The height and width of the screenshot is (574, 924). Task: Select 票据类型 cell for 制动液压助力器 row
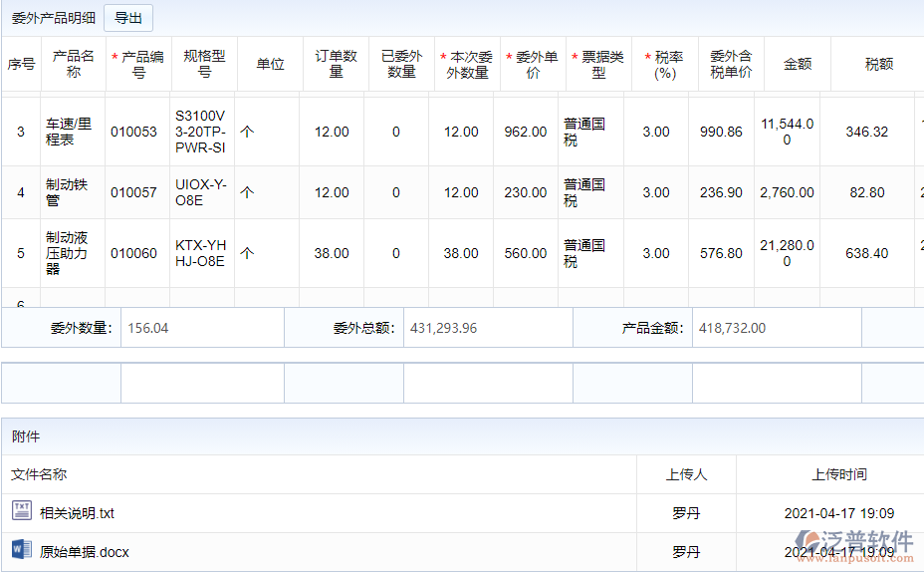point(590,253)
